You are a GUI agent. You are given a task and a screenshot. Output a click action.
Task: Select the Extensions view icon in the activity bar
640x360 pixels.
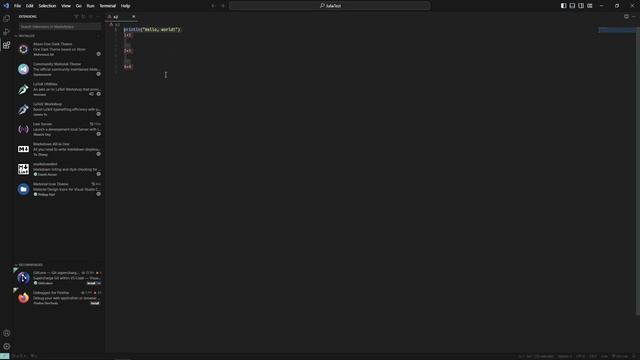coord(7,45)
